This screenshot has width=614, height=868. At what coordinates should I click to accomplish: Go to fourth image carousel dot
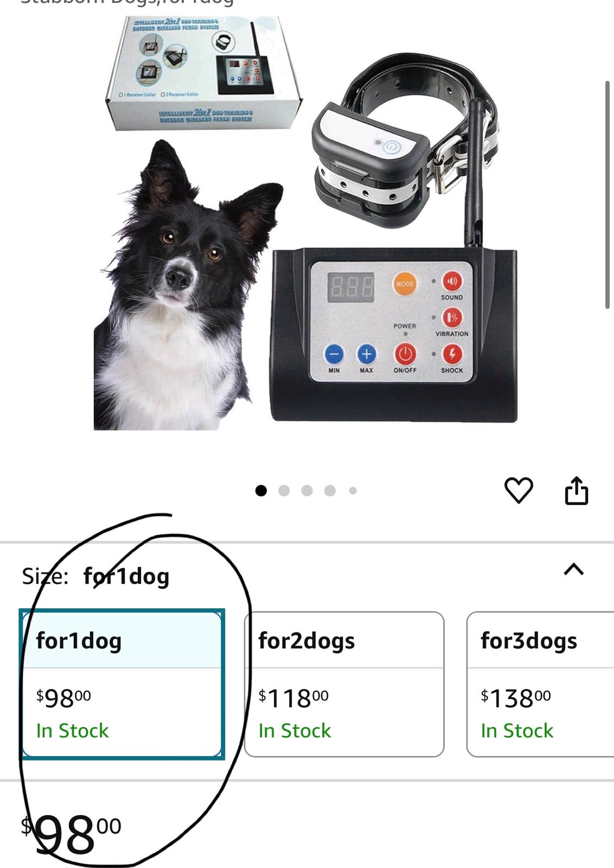[x=330, y=490]
